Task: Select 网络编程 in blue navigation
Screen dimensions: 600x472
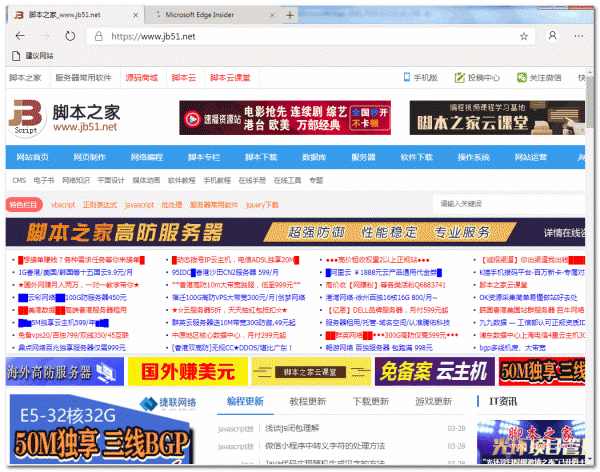Action: point(147,157)
